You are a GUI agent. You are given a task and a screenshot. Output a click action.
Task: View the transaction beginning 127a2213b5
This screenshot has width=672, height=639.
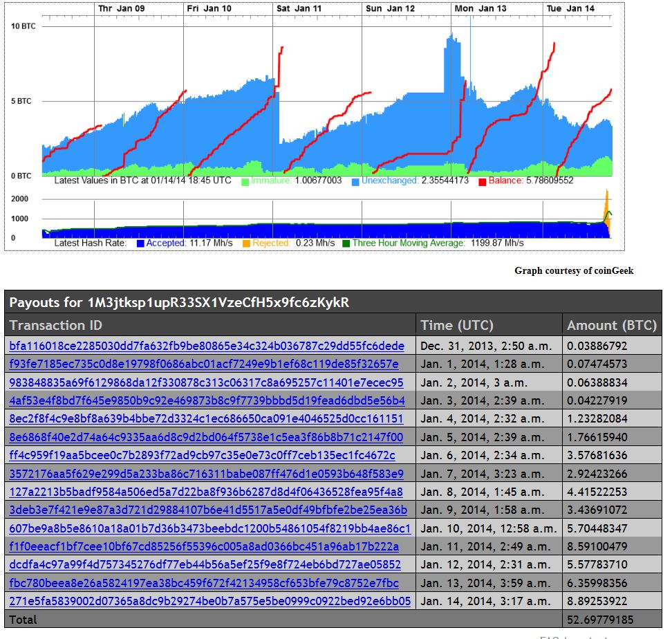tap(206, 492)
